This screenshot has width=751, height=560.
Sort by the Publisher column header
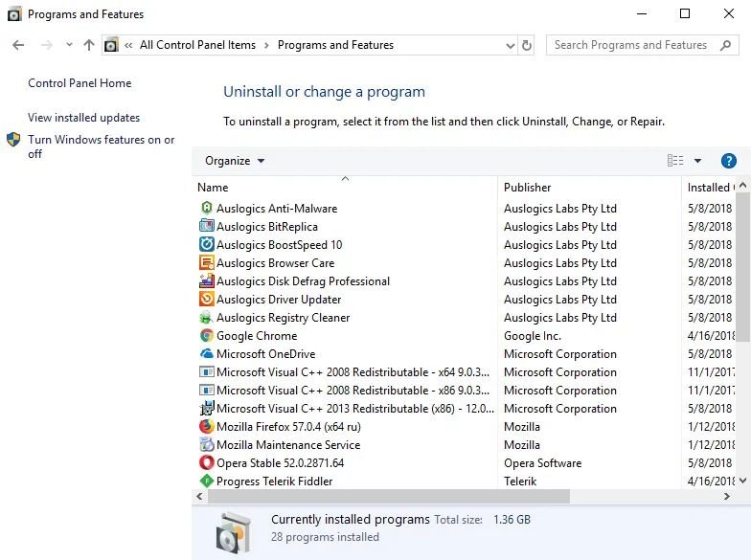(589, 188)
